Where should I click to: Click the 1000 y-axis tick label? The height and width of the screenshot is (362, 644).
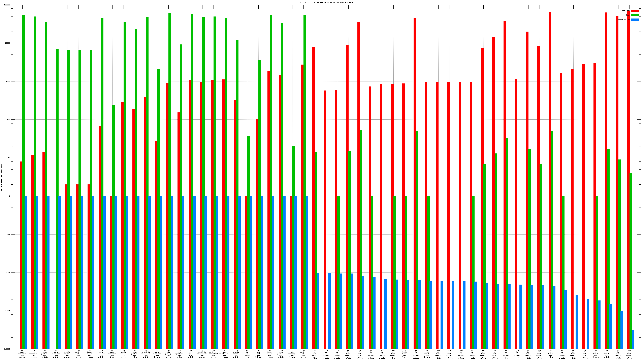click(8, 81)
